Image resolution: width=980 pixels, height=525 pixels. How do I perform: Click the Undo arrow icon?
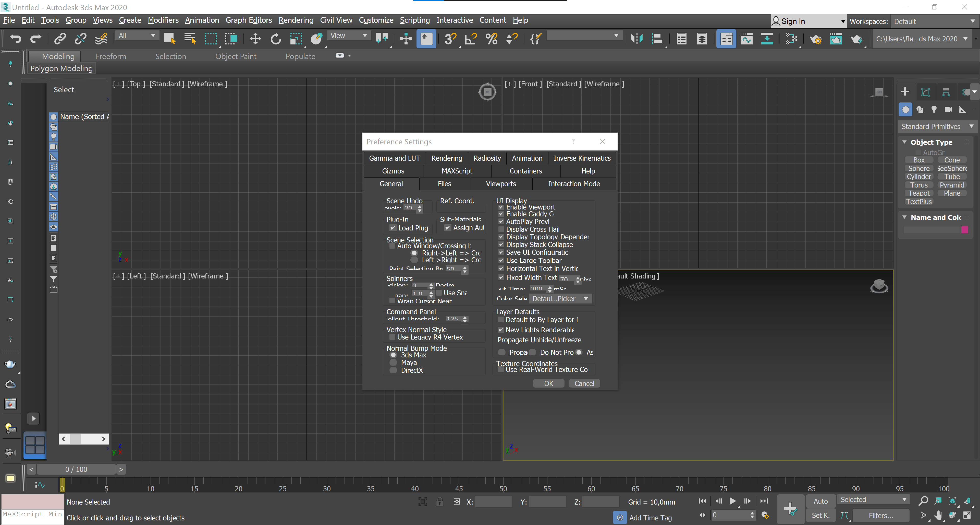[16, 39]
